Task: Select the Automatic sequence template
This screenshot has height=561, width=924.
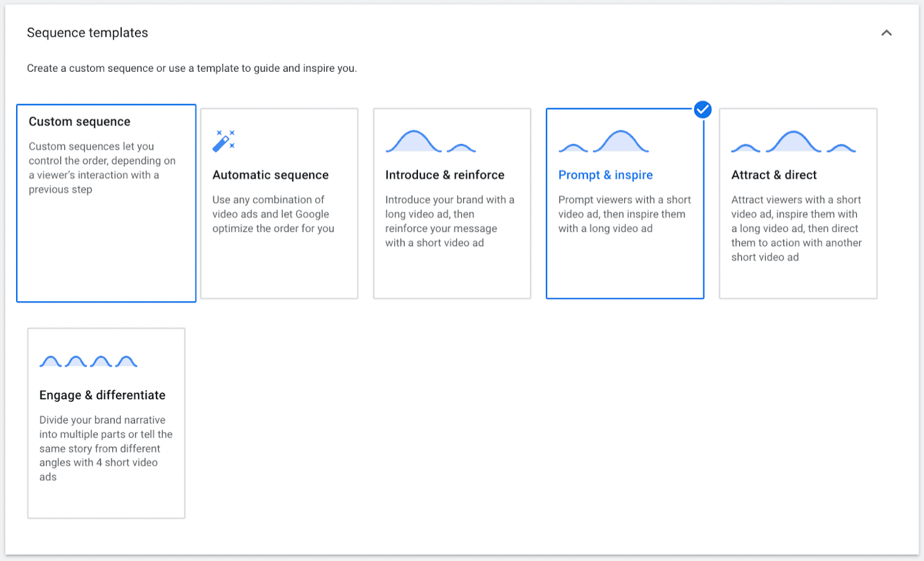Action: click(x=279, y=203)
